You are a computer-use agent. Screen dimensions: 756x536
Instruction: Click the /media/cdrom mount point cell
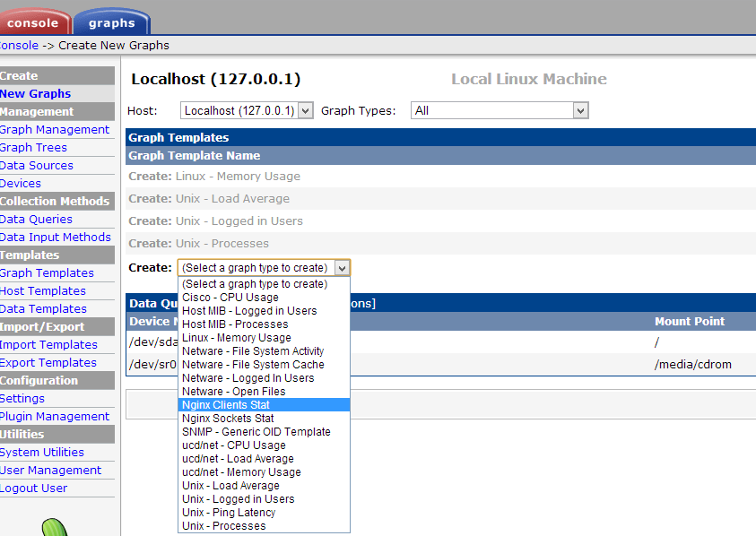click(693, 365)
